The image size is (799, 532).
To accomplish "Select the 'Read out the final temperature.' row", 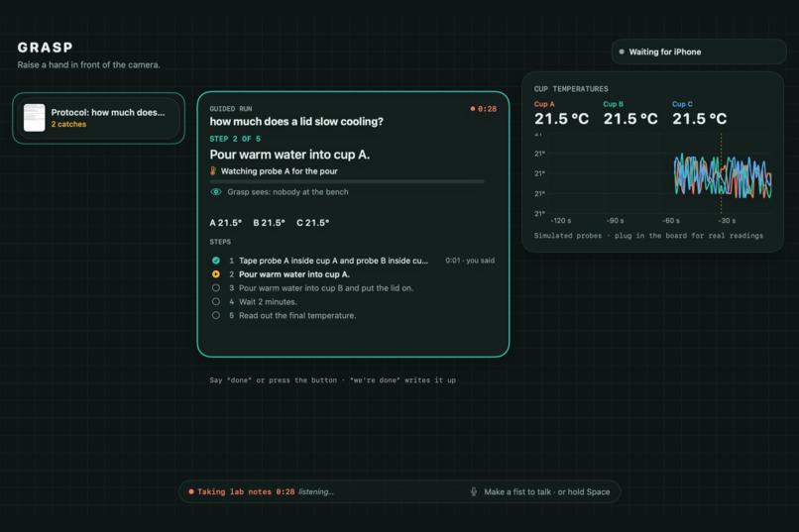I will click(x=353, y=316).
